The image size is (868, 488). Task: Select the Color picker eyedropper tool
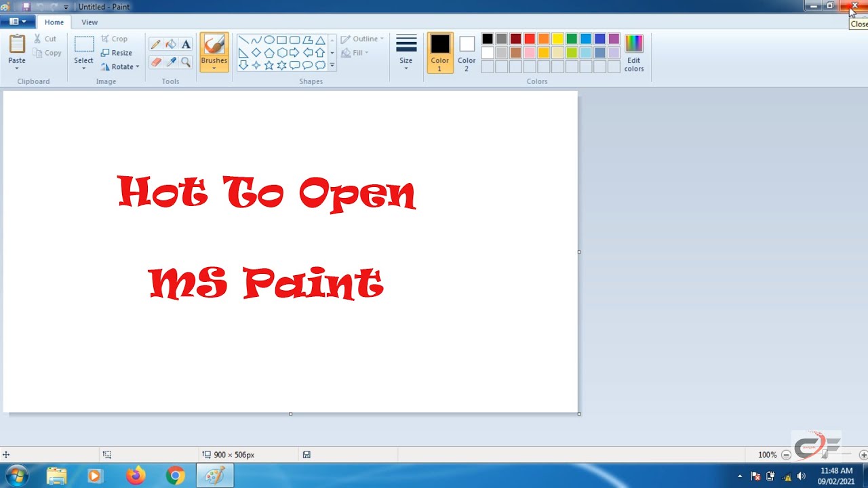(x=171, y=62)
